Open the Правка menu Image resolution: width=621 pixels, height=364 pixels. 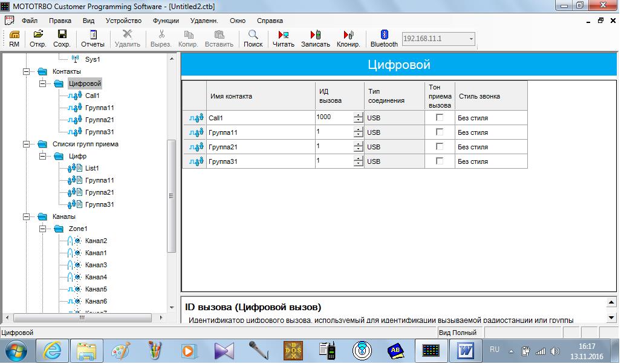pyautogui.click(x=60, y=21)
